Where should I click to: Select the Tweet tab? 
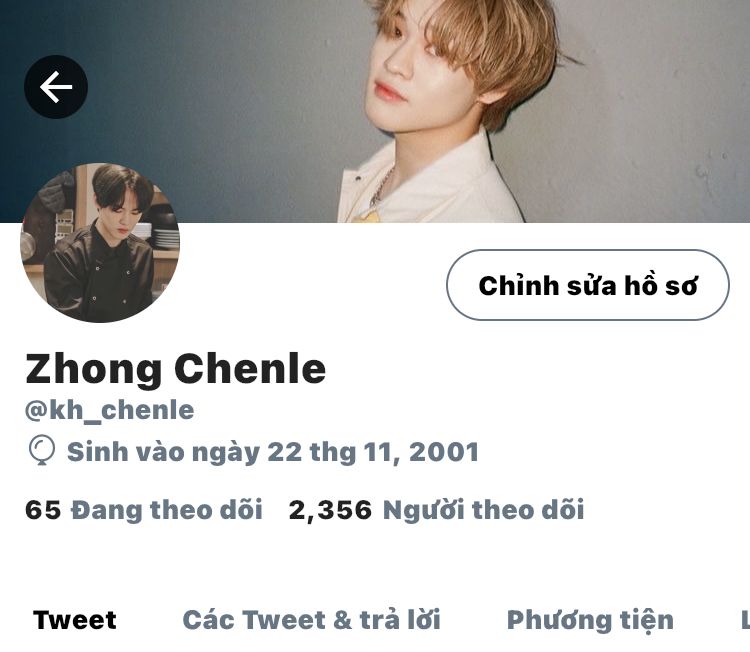75,620
